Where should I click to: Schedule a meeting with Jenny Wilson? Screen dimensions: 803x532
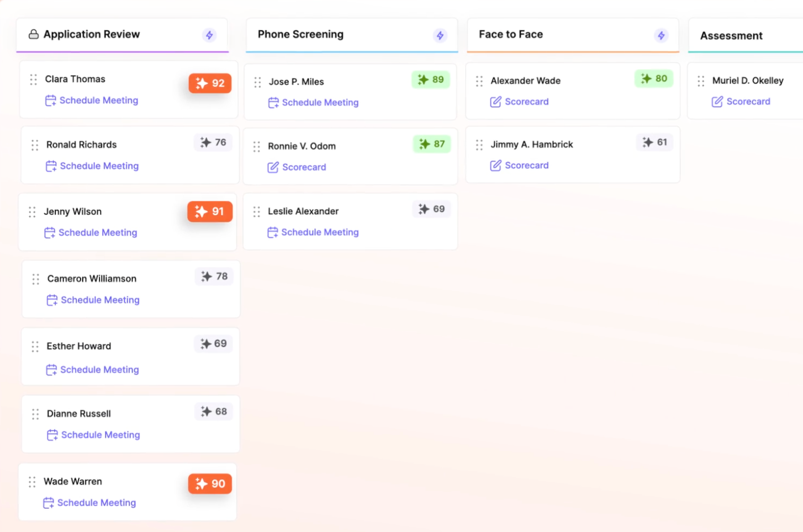pos(91,233)
